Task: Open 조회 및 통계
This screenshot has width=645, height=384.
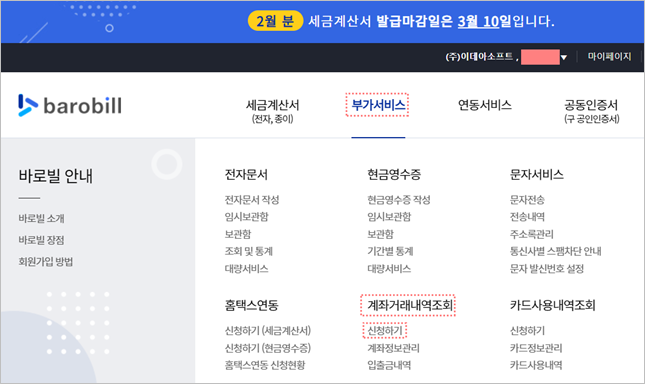Action: [x=248, y=251]
